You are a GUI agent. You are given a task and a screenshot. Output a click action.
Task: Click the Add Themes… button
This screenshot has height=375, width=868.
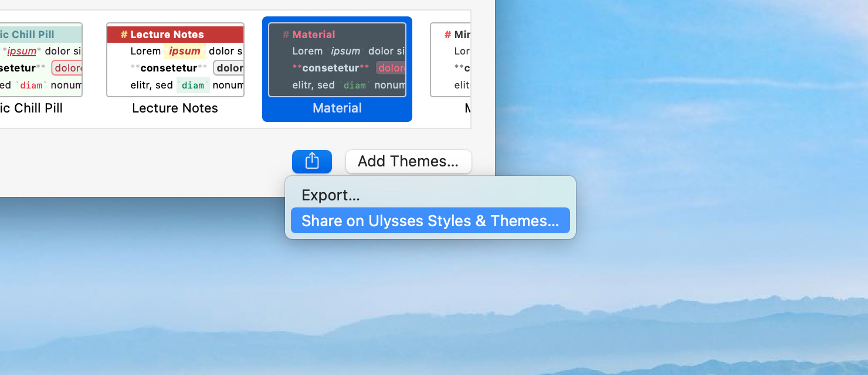[x=408, y=161]
